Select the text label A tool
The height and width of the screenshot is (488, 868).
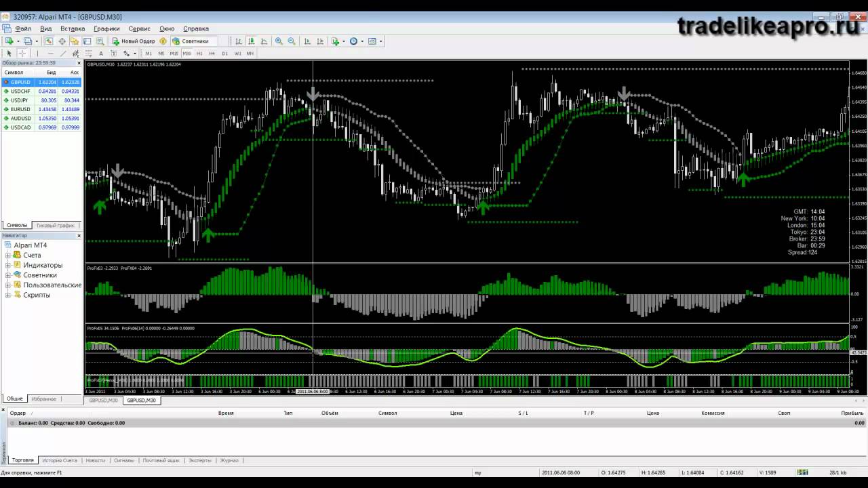pos(101,54)
